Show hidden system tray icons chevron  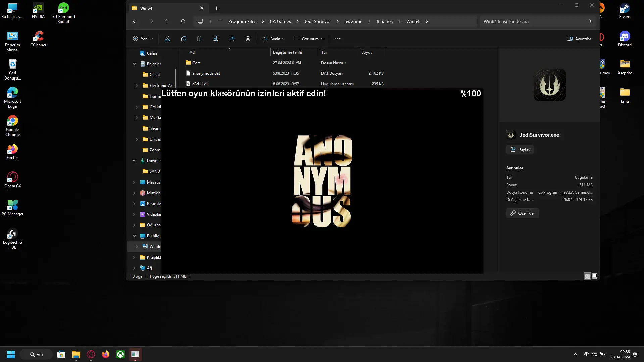(576, 354)
